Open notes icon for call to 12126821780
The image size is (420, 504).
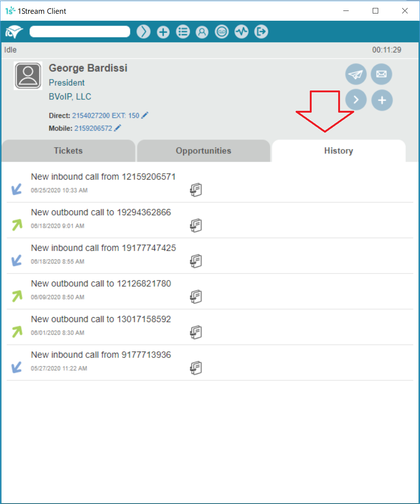click(196, 297)
